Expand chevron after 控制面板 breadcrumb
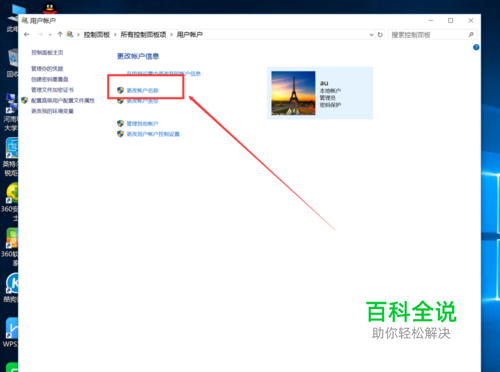 point(115,35)
